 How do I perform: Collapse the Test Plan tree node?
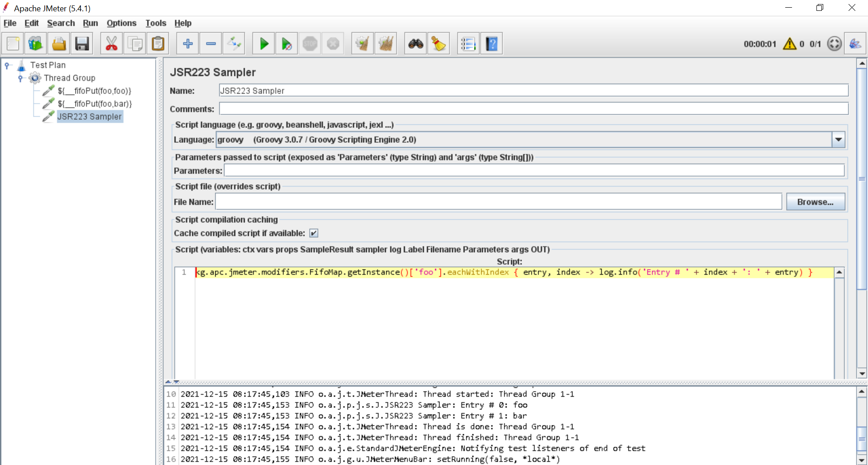(7, 66)
